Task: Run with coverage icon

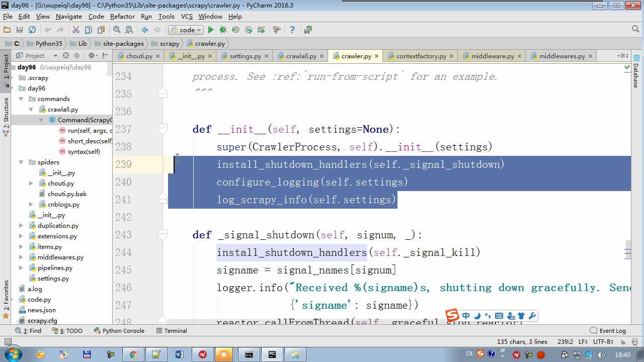Action: tap(236, 30)
